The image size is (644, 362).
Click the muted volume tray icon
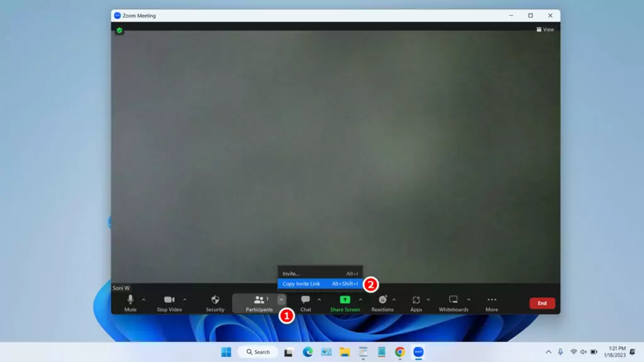point(584,352)
